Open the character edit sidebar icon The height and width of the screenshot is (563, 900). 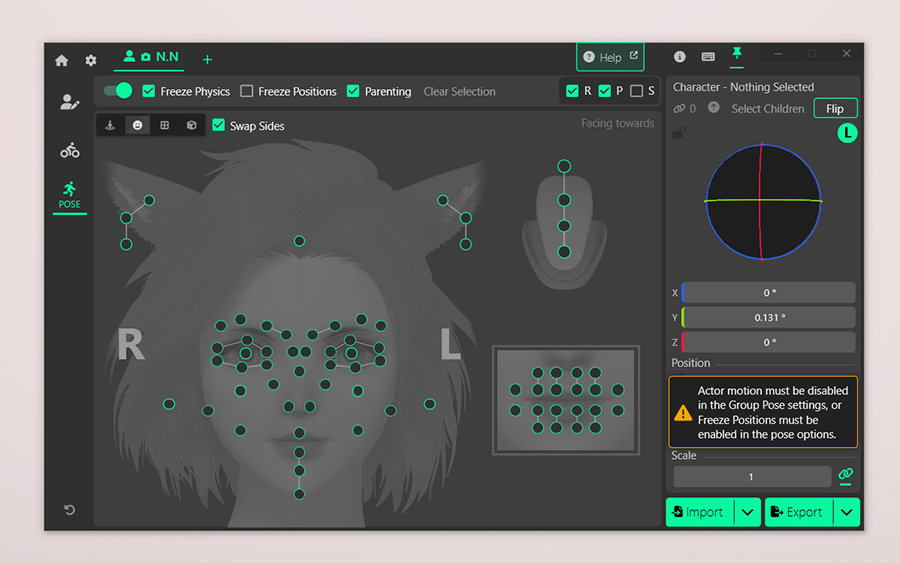[x=69, y=102]
